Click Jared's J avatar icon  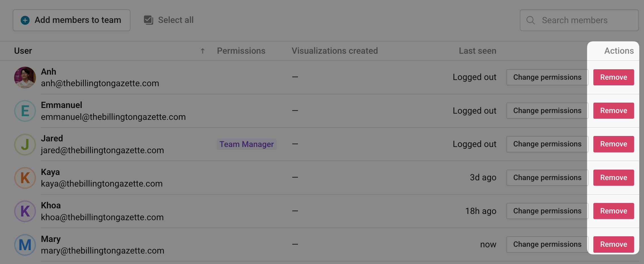click(25, 144)
